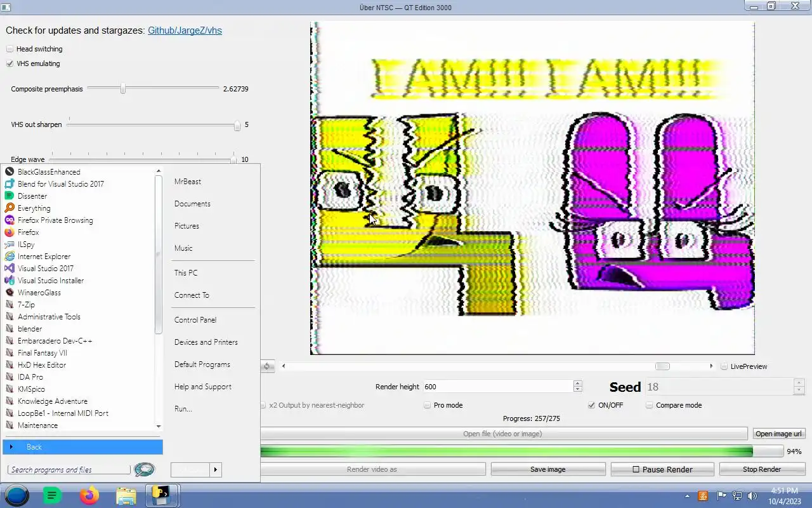Open Action Center flag tray icon
Screen dimensions: 812x508
722,496
